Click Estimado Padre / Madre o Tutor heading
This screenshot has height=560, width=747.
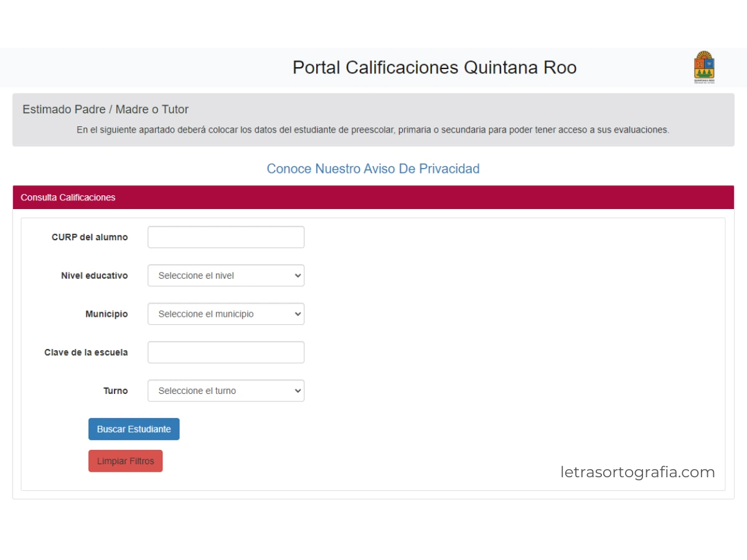click(x=105, y=110)
